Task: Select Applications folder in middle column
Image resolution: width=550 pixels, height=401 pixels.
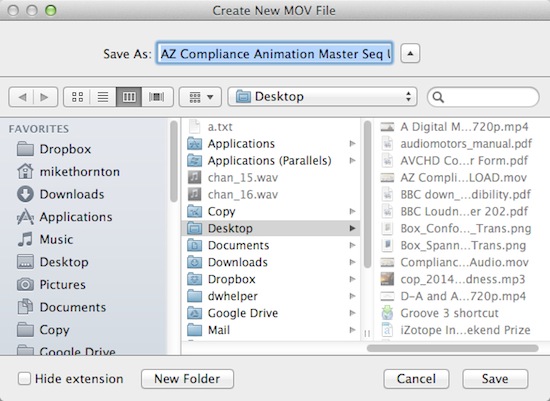Action: [271, 143]
